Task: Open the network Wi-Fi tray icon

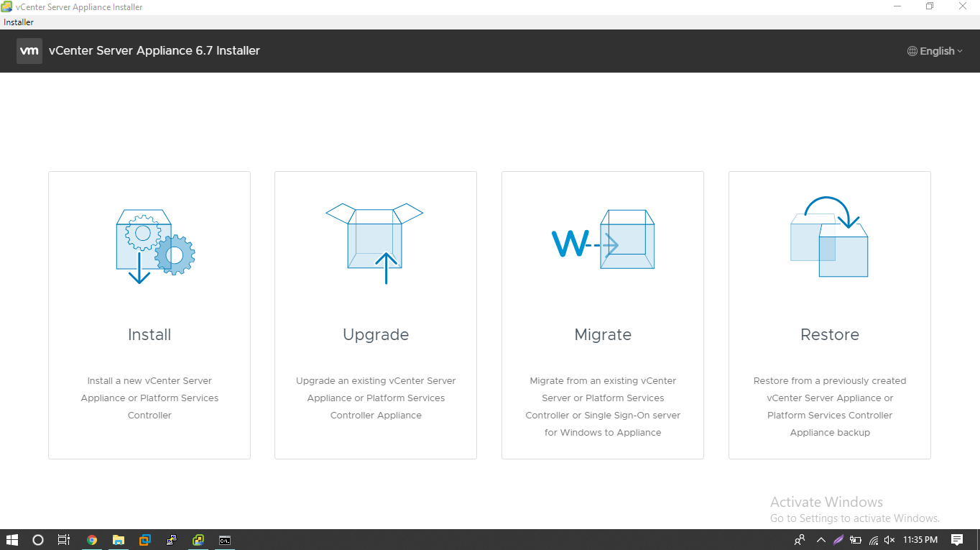Action: point(874,540)
